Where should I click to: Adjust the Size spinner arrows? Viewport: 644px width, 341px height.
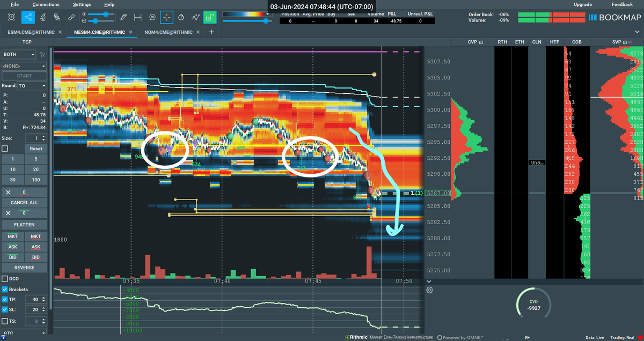[x=45, y=138]
